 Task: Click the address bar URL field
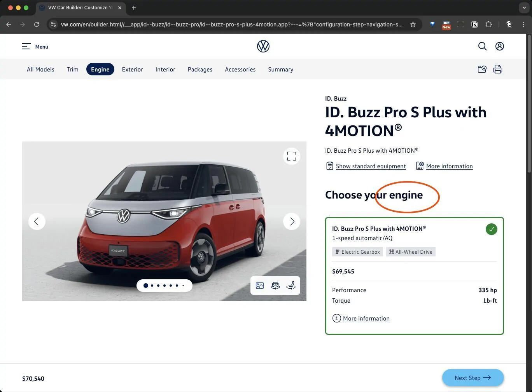coord(231,24)
